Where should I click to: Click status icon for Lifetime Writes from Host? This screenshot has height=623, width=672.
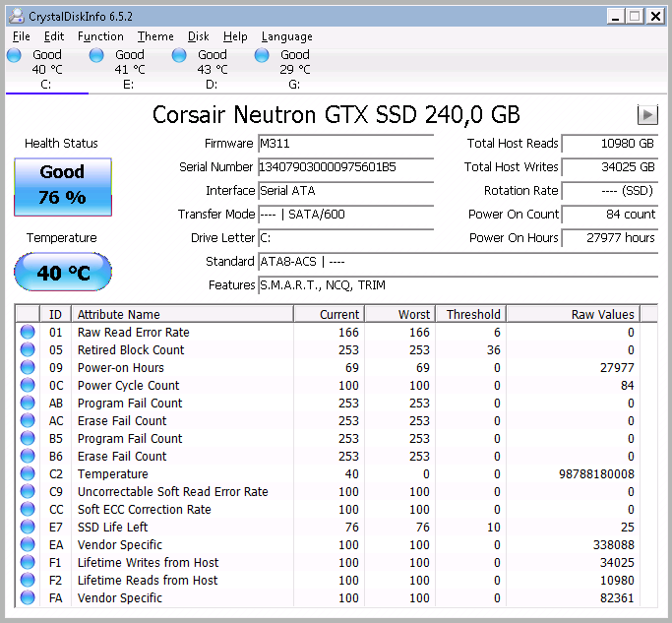tap(28, 563)
